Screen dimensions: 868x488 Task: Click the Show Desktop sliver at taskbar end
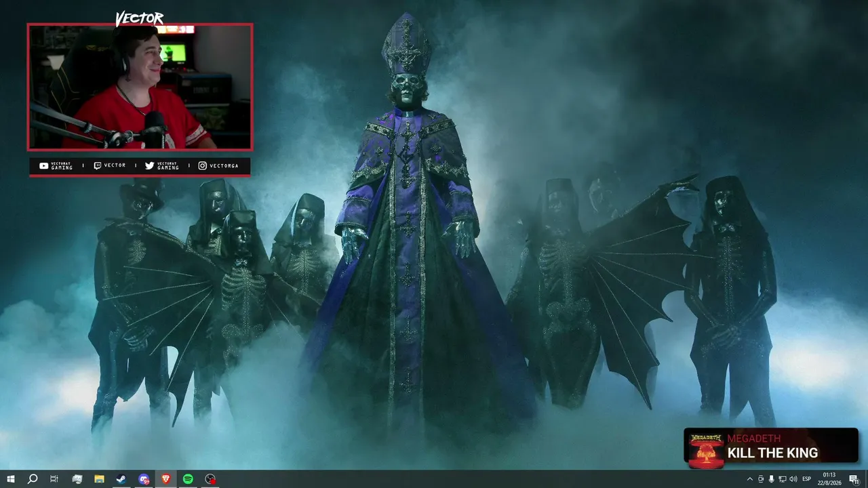[x=866, y=479]
